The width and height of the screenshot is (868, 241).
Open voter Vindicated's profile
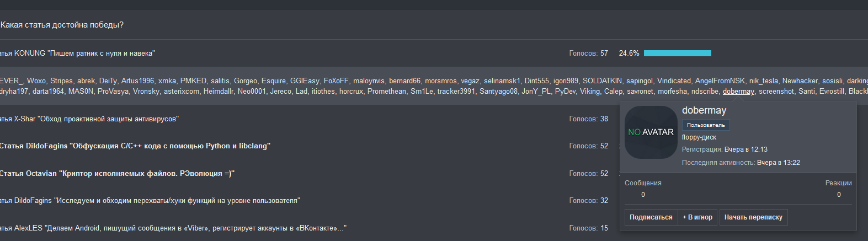(x=674, y=81)
